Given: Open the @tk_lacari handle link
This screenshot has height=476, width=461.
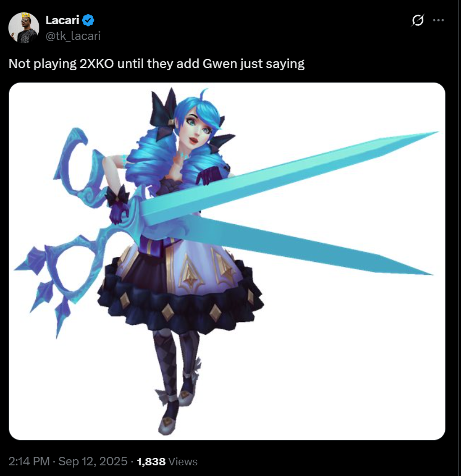Looking at the screenshot, I should point(73,36).
